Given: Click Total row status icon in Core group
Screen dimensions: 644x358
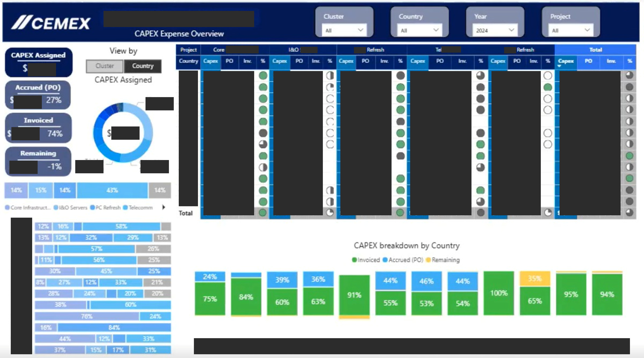Looking at the screenshot, I should (x=263, y=213).
